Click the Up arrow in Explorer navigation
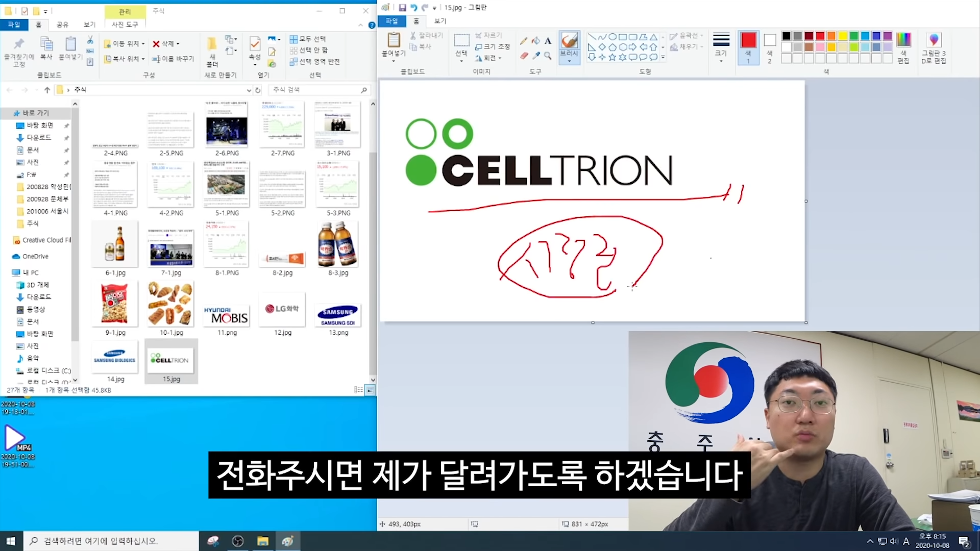 47,90
